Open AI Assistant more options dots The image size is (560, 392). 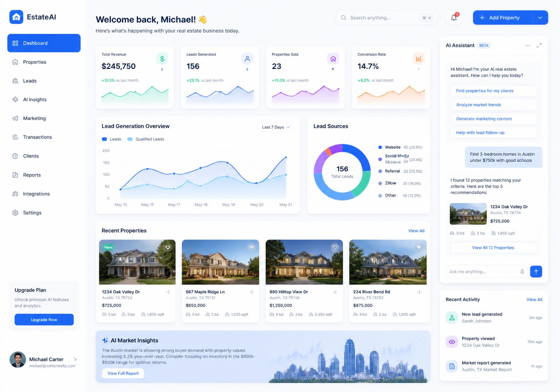point(528,45)
